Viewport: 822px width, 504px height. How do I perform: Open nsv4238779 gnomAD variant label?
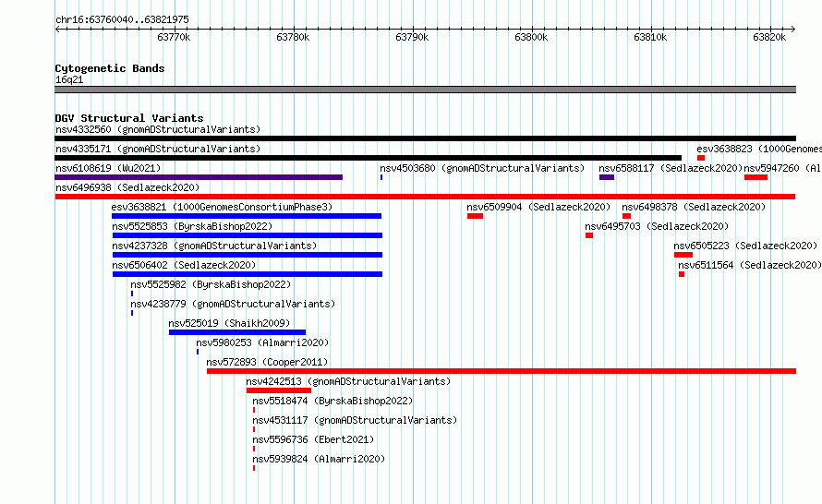[233, 304]
